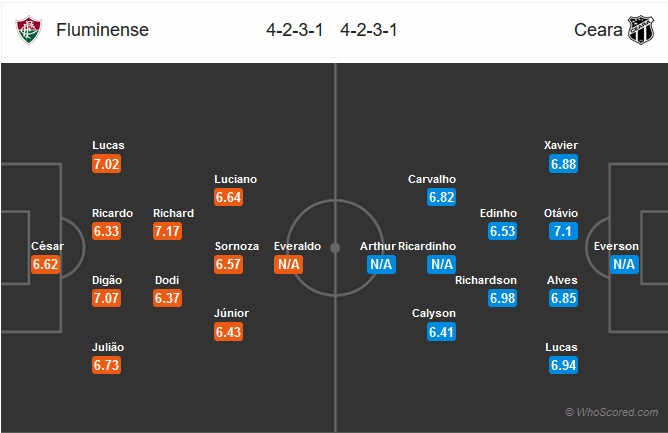Click Digão's 7.07 rating badge
The image size is (668, 433).
point(107,298)
